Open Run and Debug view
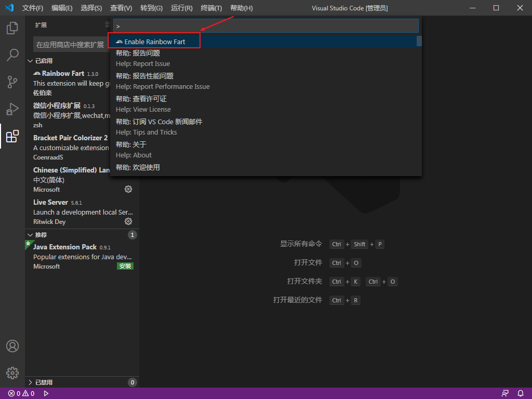Image resolution: width=532 pixels, height=399 pixels. (12, 109)
